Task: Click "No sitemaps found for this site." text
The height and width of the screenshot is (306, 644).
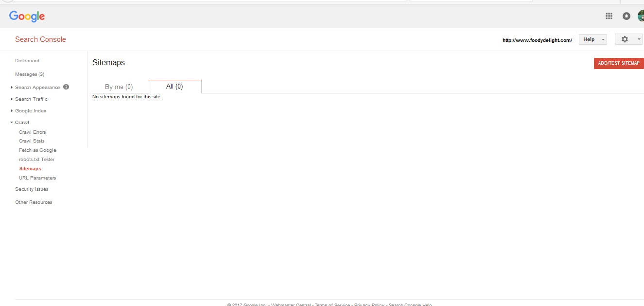Action: 127,97
